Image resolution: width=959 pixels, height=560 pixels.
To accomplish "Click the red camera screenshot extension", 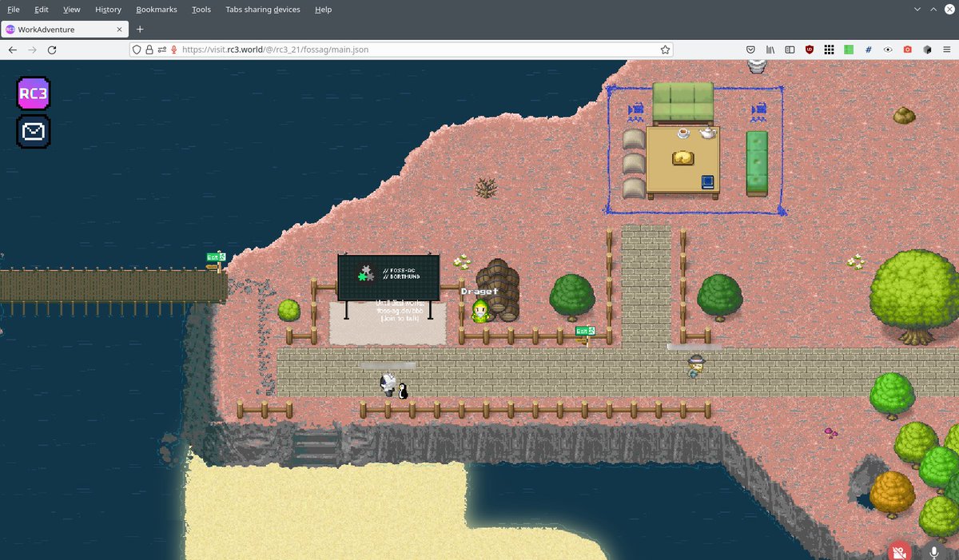I will 908,50.
